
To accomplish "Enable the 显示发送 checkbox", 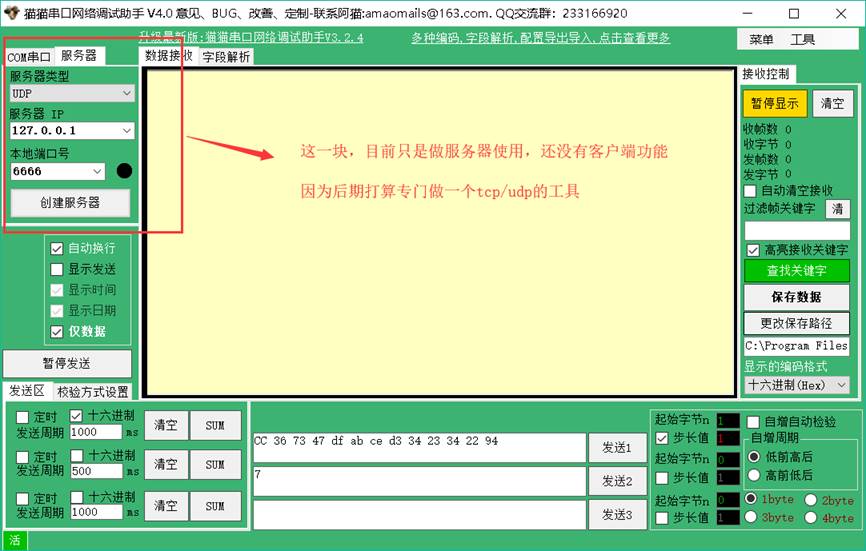I will pos(57,269).
